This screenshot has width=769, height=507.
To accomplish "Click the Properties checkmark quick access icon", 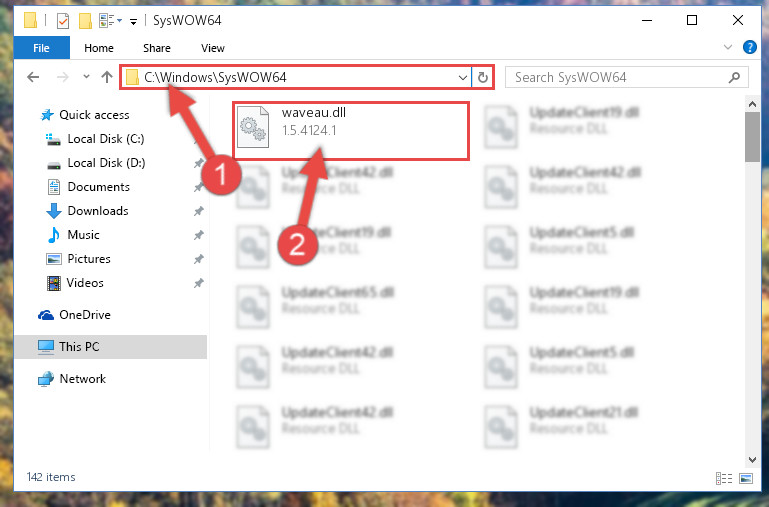I will (63, 21).
